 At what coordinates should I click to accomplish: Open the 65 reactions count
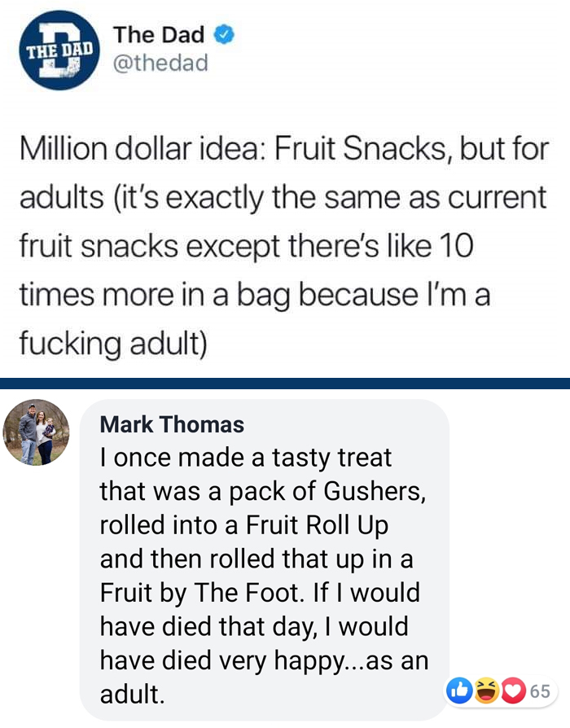540,692
